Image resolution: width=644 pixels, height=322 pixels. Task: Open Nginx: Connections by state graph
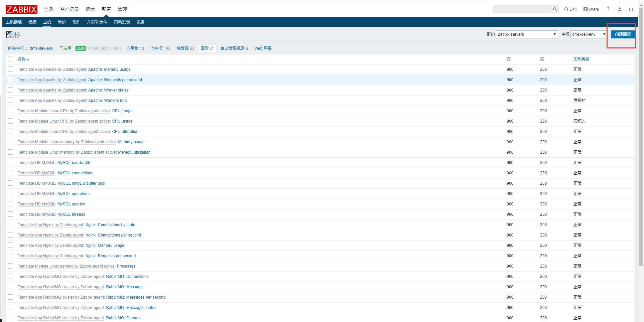pos(110,225)
